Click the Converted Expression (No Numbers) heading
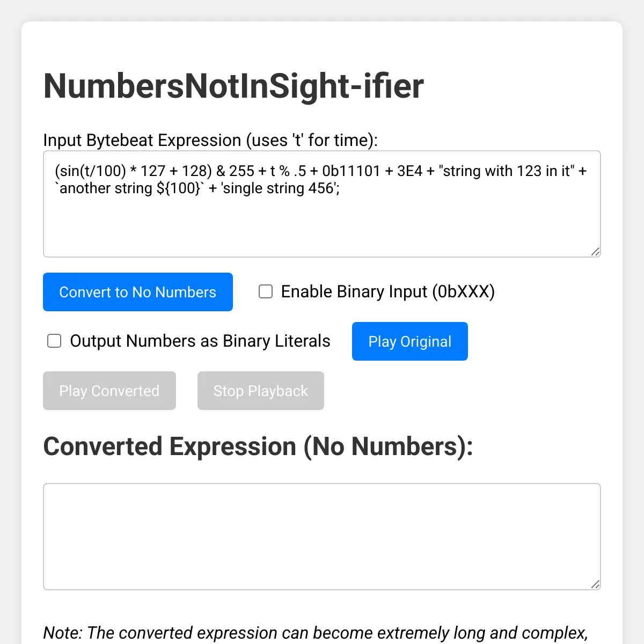644x644 pixels. (258, 447)
